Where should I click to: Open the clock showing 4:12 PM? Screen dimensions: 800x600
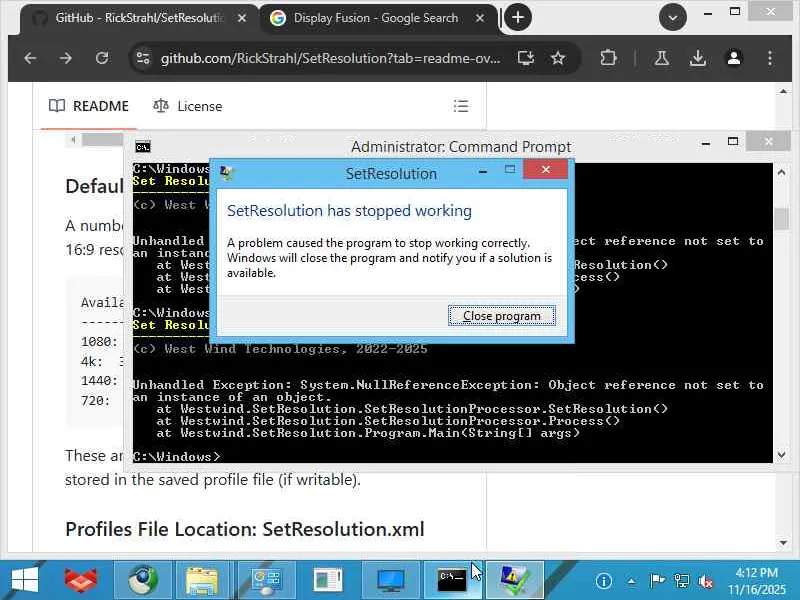757,581
